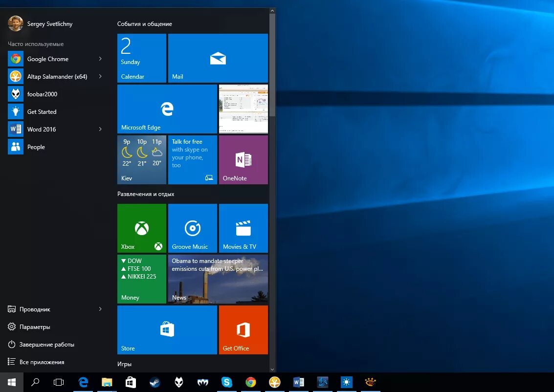Image resolution: width=554 pixels, height=392 pixels.
Task: Open the Kiev weather tile
Action: coord(142,160)
